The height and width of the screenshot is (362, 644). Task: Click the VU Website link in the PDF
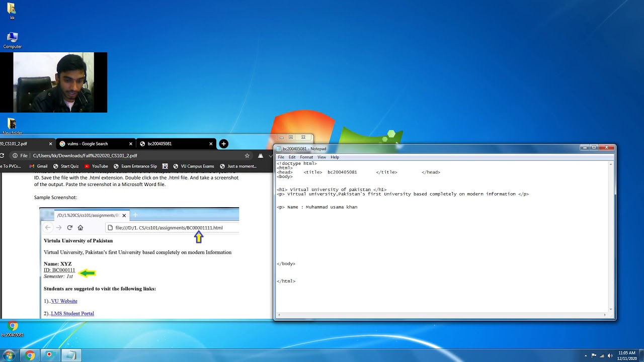click(x=64, y=301)
